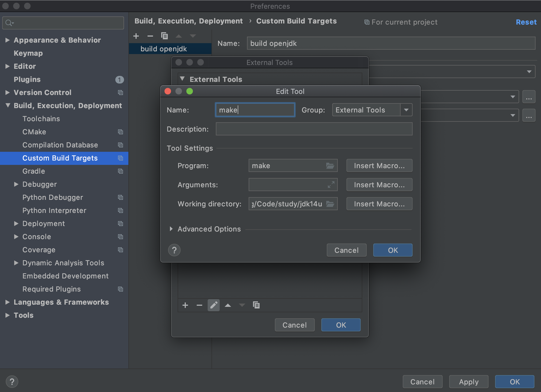Click the browse working directory folder icon

coord(331,204)
